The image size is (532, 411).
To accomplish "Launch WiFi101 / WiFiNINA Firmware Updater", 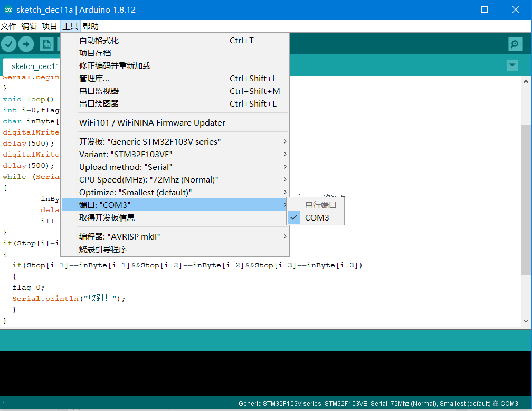I will tap(175, 123).
